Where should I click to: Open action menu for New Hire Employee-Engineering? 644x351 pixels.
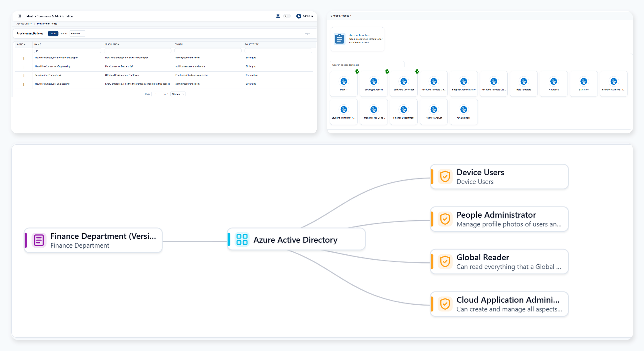(24, 85)
